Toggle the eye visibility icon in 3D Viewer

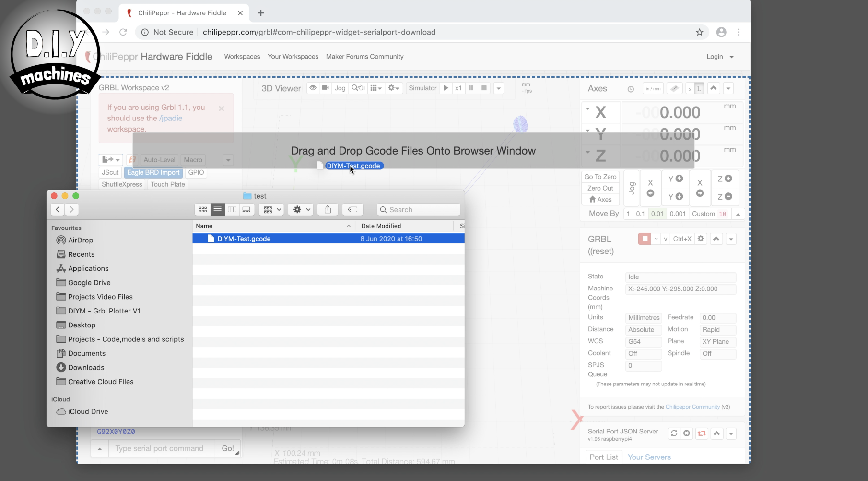(x=313, y=88)
